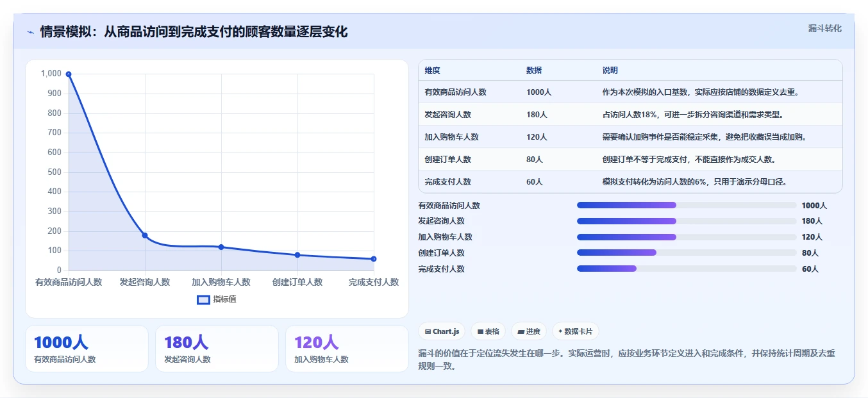Click the 加入购物车人数 progress bar
The width and height of the screenshot is (868, 398).
687,237
